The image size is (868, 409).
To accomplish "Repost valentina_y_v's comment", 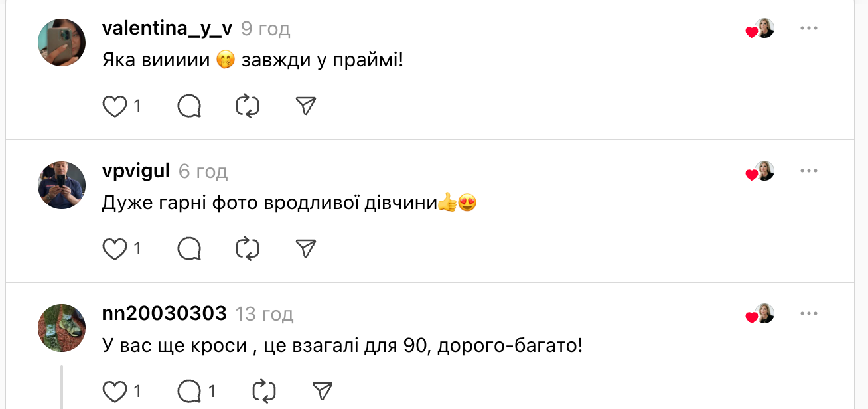I will (x=248, y=106).
